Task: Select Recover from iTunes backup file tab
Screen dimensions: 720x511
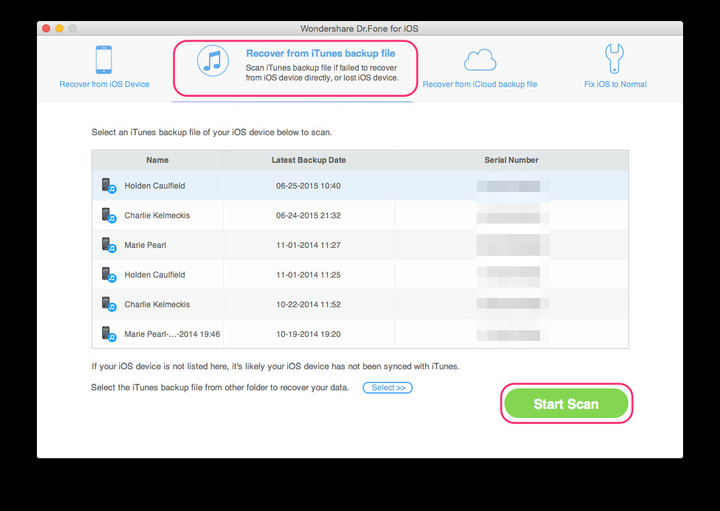Action: pos(295,68)
